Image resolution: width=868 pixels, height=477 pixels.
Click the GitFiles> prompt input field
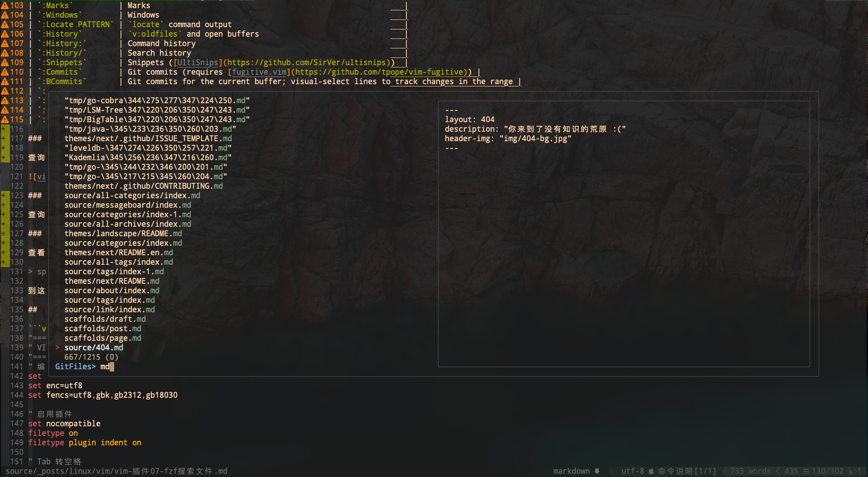(85, 367)
